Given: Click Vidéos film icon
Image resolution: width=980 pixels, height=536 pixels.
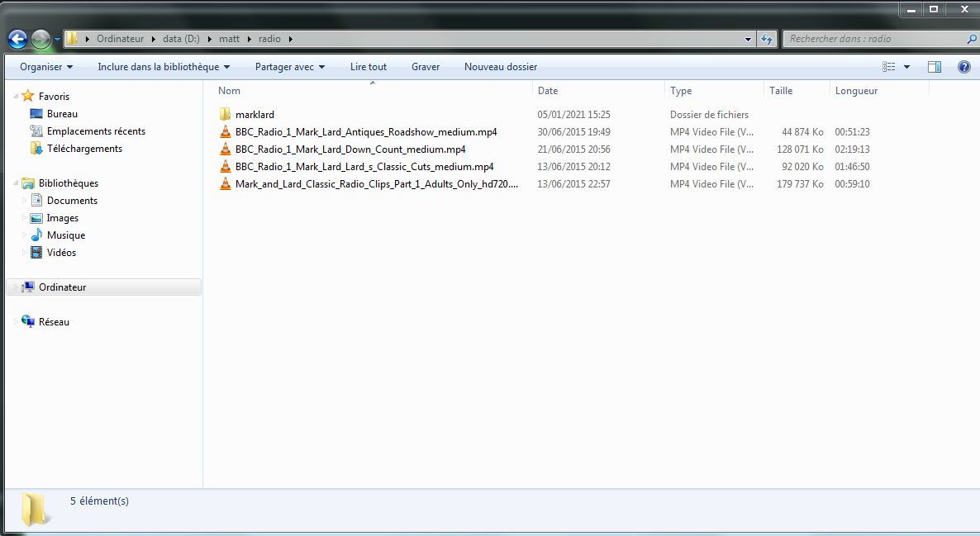Looking at the screenshot, I should (x=36, y=253).
